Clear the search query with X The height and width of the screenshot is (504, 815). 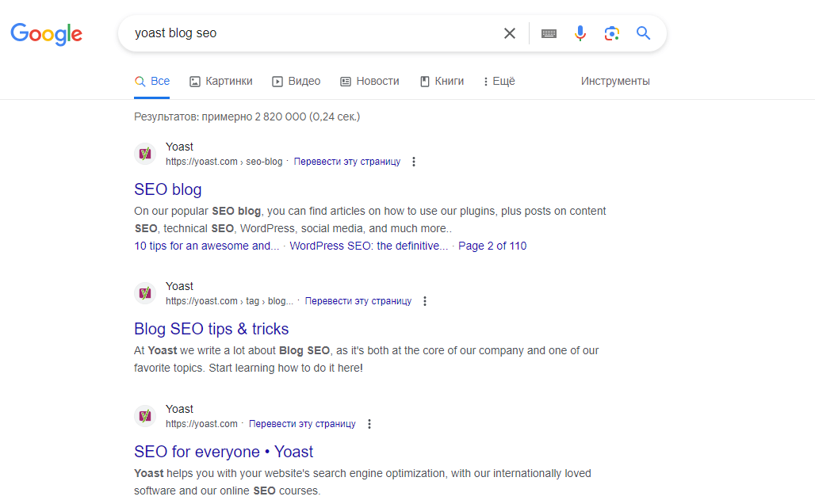[x=509, y=33]
